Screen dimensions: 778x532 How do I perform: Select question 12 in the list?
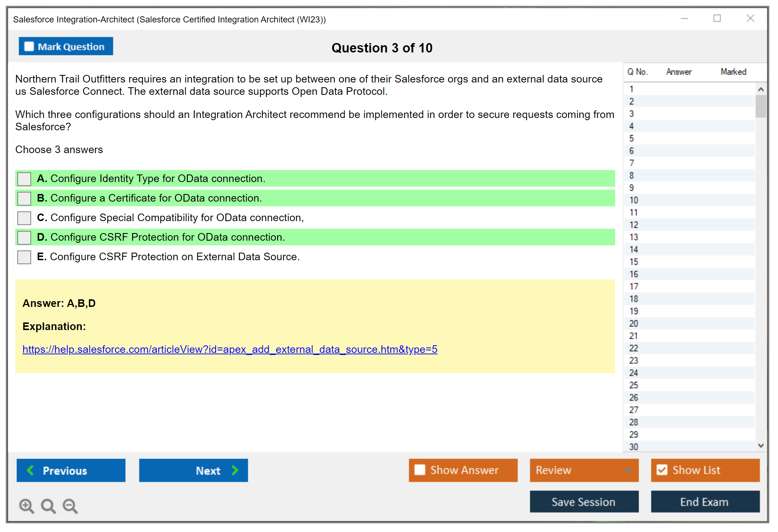point(634,225)
